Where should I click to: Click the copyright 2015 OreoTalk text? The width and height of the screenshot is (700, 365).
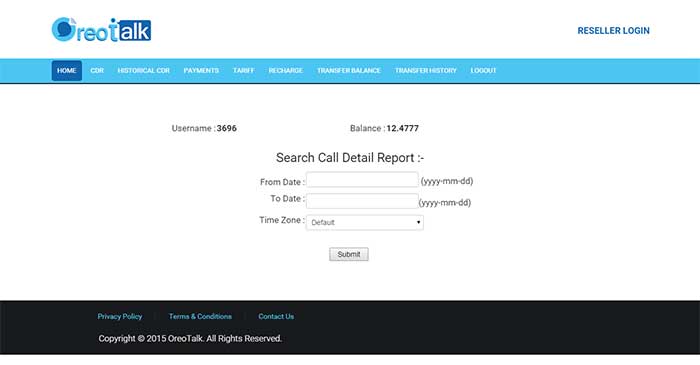[190, 339]
